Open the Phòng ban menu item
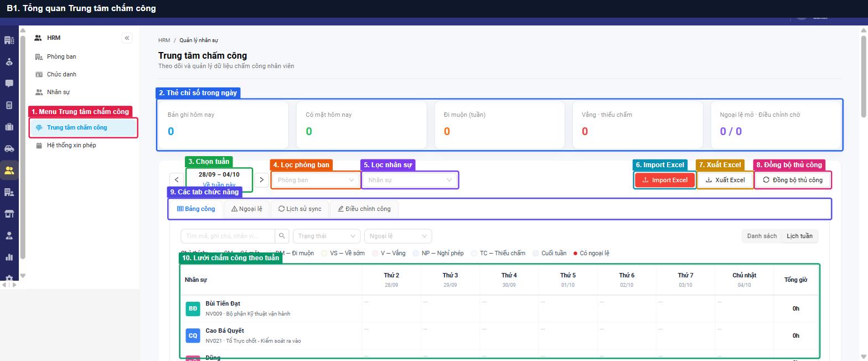 coord(82,56)
